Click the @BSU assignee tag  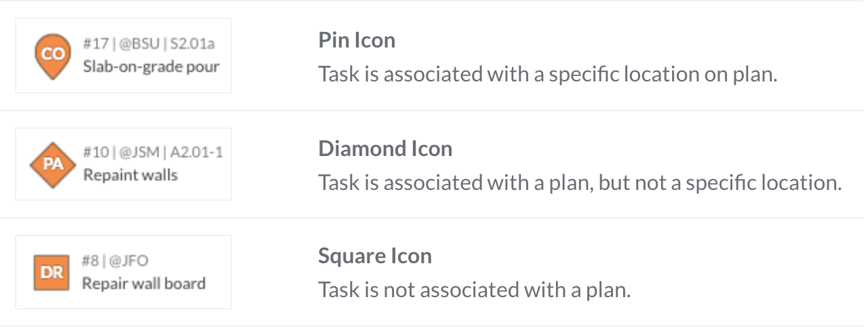click(139, 44)
